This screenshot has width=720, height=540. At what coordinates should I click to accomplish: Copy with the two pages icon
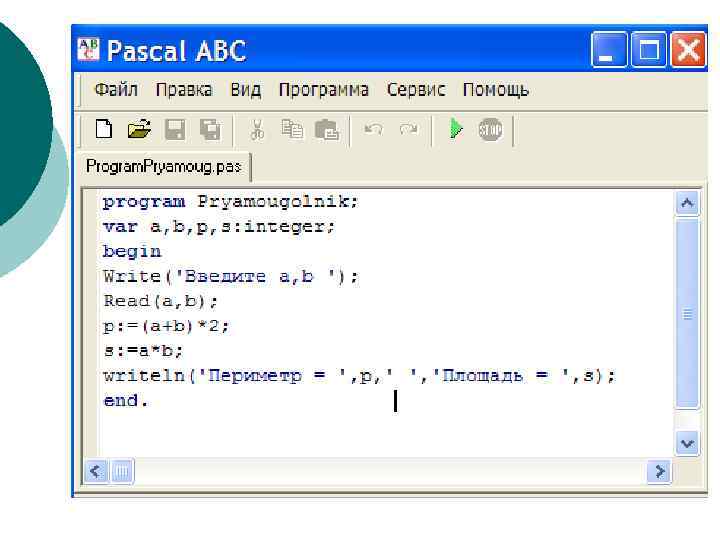coord(292,129)
